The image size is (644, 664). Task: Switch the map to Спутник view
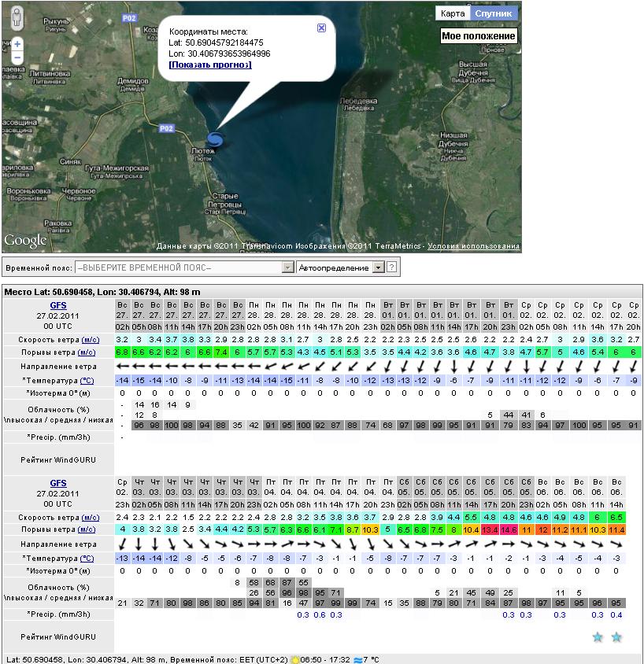[494, 13]
